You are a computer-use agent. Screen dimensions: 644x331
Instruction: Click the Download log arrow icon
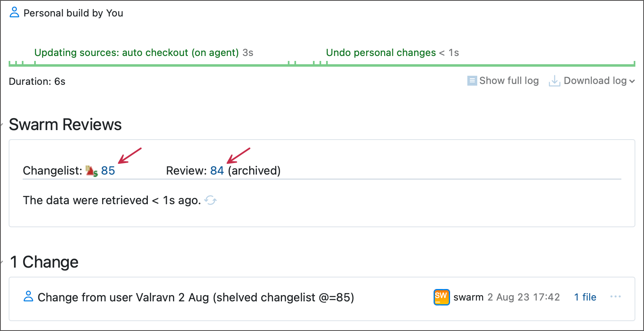point(555,81)
